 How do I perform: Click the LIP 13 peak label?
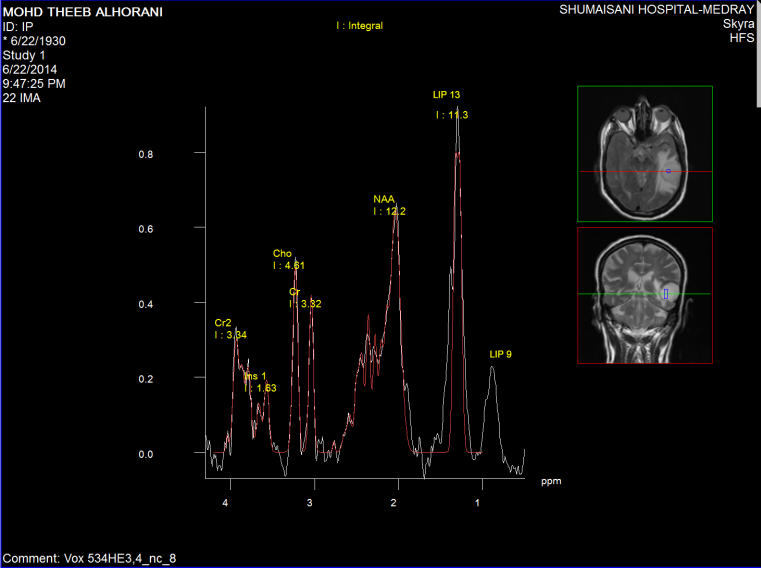click(446, 95)
